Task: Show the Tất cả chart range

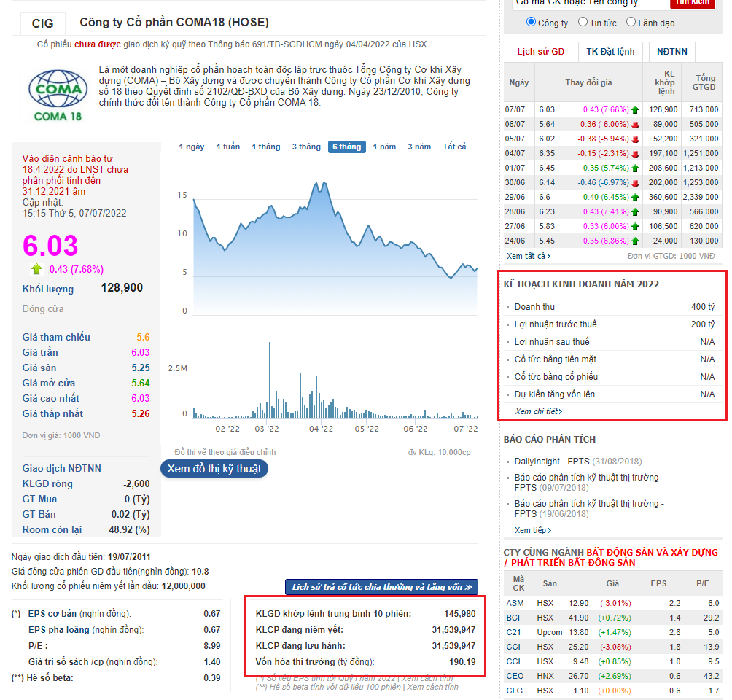Action: pos(454,147)
